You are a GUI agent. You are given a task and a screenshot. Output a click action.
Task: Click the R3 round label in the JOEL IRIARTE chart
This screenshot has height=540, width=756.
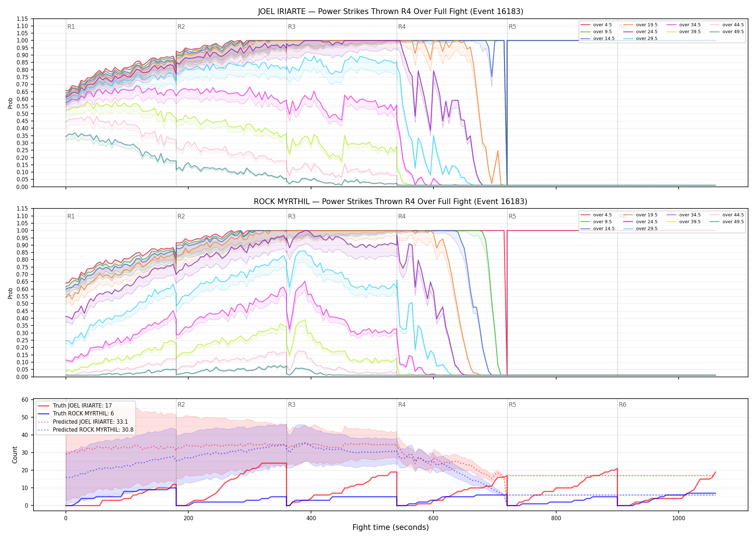pyautogui.click(x=292, y=27)
